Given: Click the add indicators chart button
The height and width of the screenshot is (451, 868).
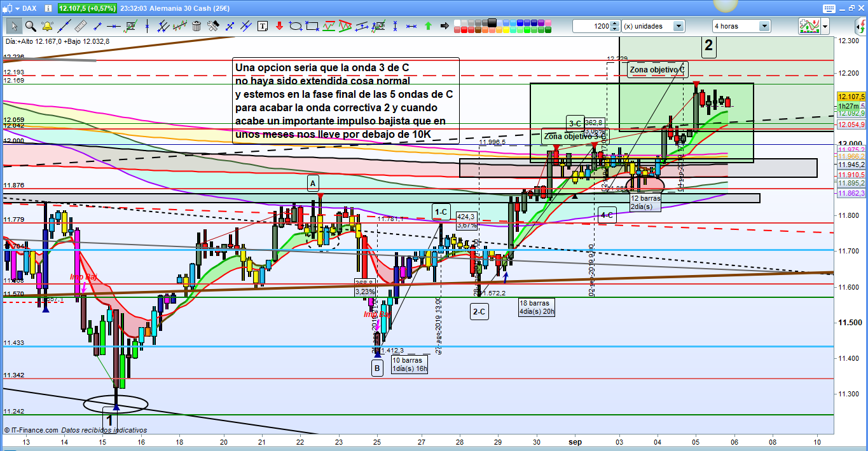Looking at the screenshot, I should pos(809,26).
